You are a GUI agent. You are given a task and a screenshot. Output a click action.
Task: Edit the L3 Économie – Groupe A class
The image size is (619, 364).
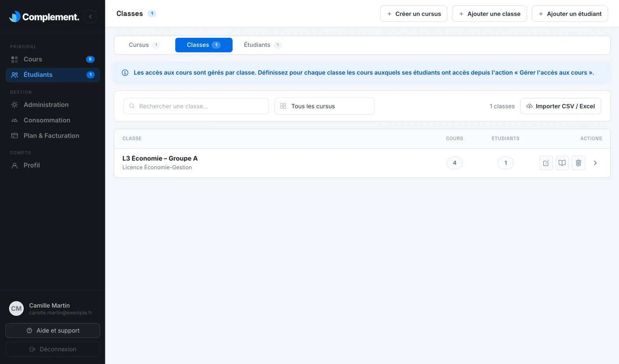pyautogui.click(x=546, y=163)
